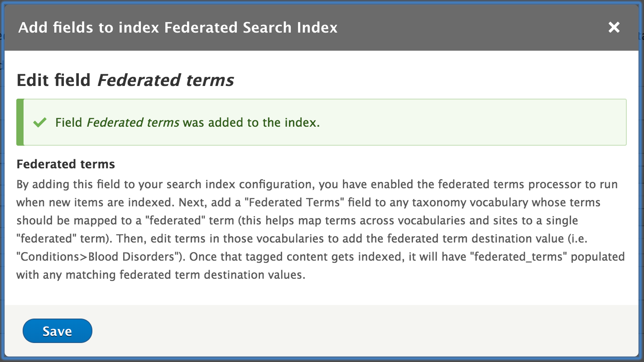The height and width of the screenshot is (362, 644).
Task: Click the 'Edit field' heading text
Action: [x=53, y=80]
